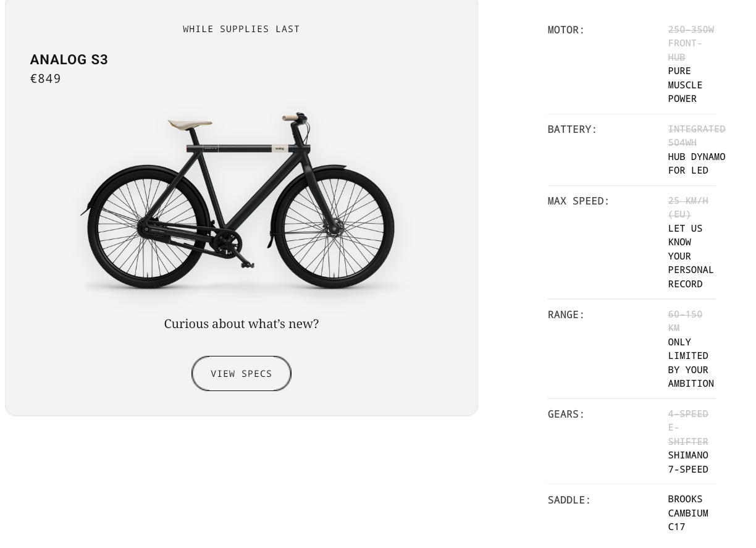This screenshot has height=548, width=756.
Task: Click the HUB DYNAMO FOR LED value
Action: [696, 163]
